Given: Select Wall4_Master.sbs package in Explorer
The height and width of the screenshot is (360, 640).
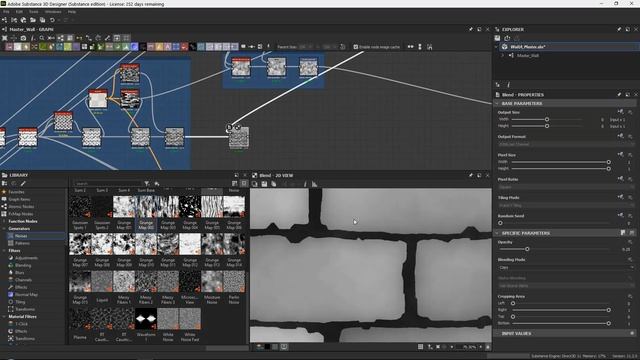Looking at the screenshot, I should tap(527, 47).
